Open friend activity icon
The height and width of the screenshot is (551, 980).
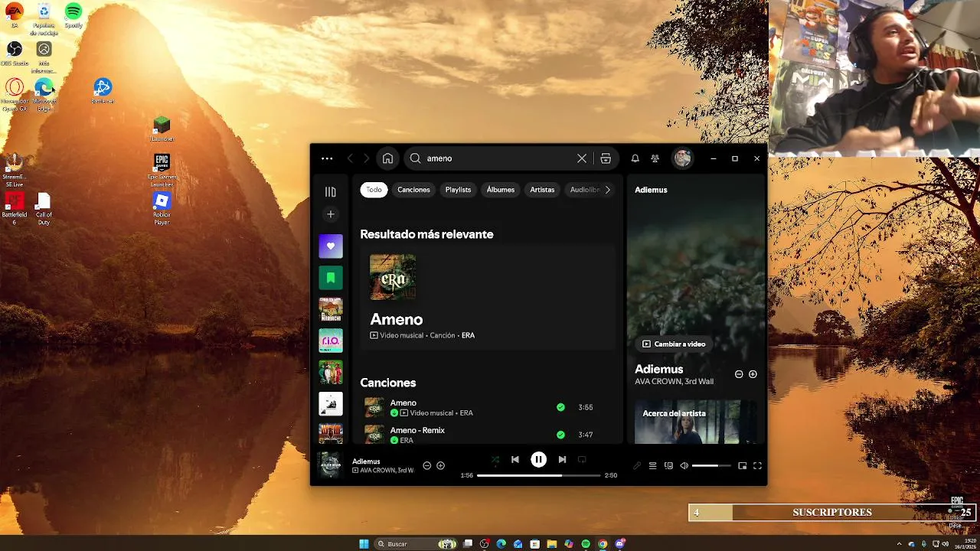point(655,158)
